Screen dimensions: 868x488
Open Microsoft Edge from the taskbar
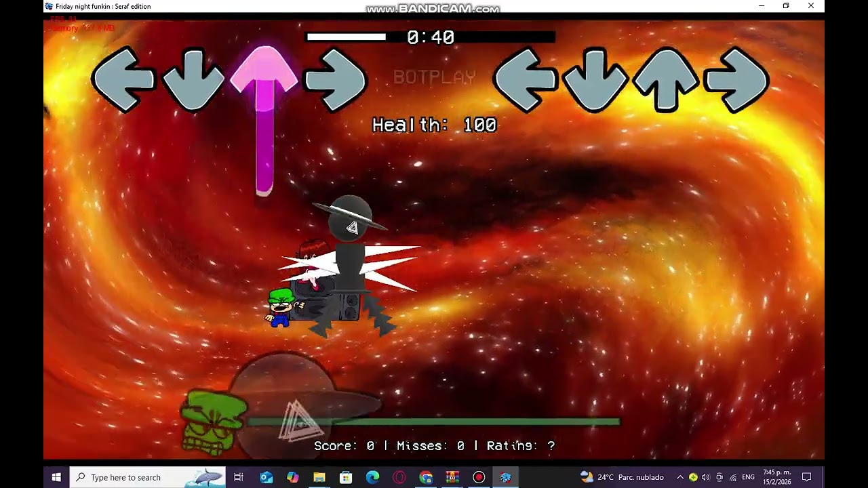372,477
